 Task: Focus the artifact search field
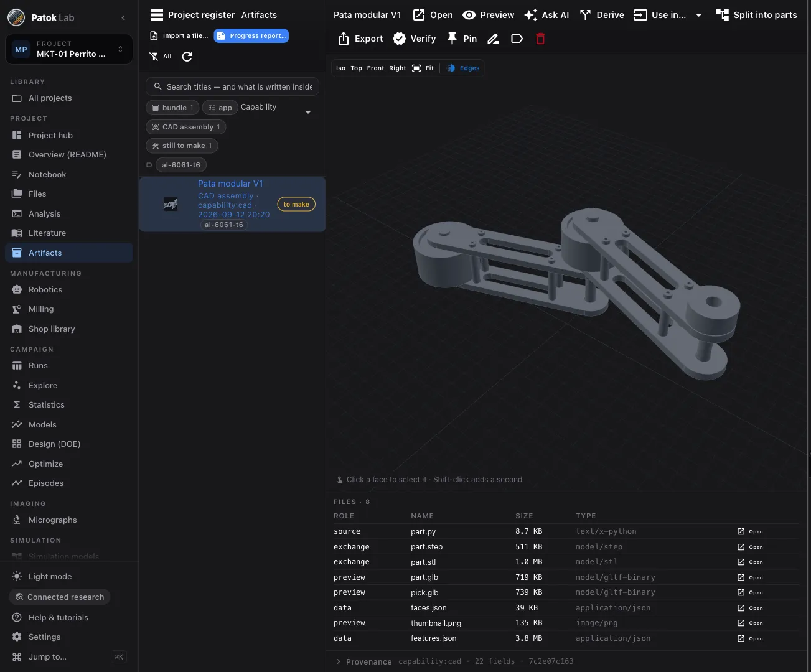pos(232,87)
